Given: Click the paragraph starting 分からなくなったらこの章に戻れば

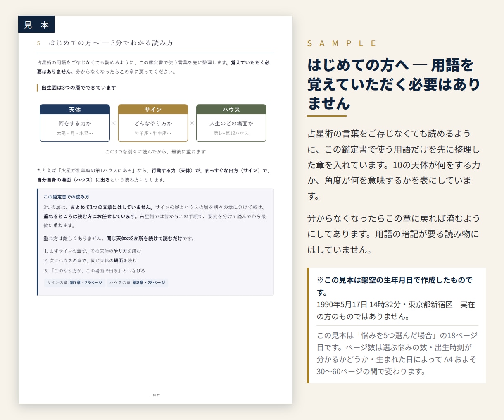Looking at the screenshot, I should (394, 234).
